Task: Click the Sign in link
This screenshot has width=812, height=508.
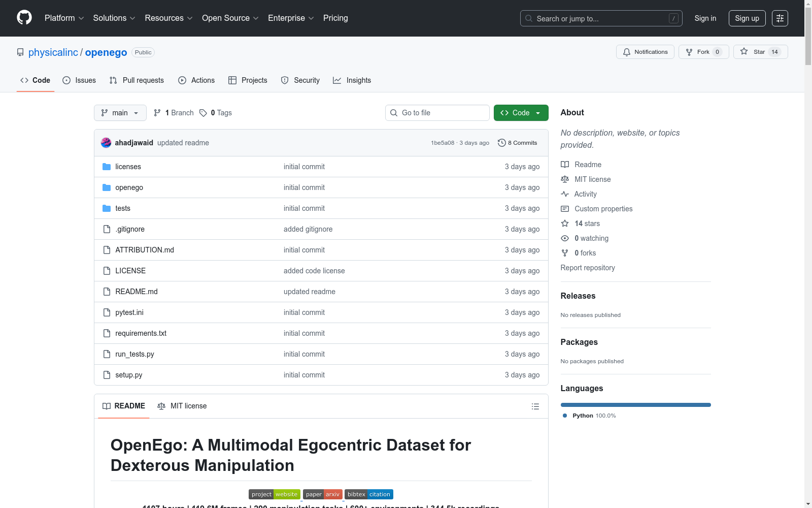Action: pyautogui.click(x=705, y=18)
